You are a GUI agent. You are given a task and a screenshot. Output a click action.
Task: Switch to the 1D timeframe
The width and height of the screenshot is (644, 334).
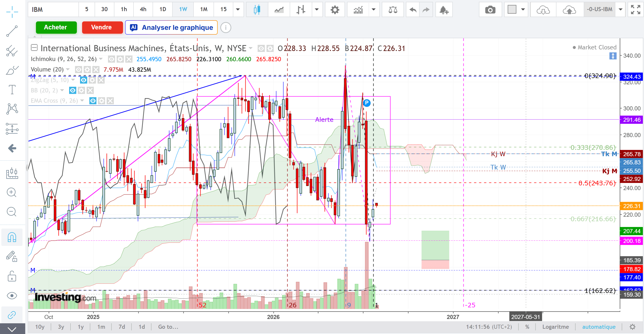163,10
